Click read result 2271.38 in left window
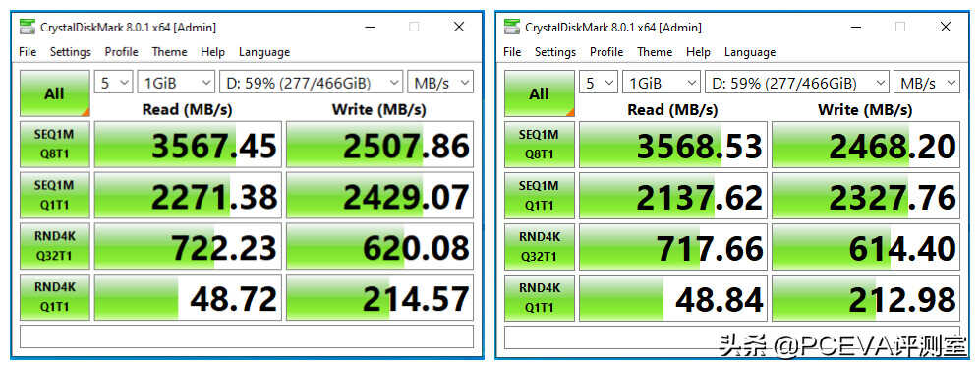The height and width of the screenshot is (370, 980). [x=188, y=195]
